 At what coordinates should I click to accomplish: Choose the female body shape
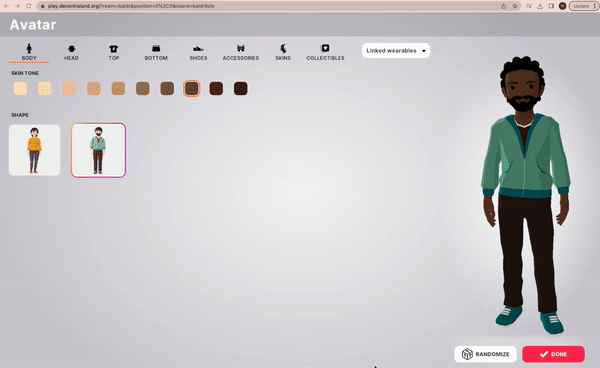click(x=34, y=150)
